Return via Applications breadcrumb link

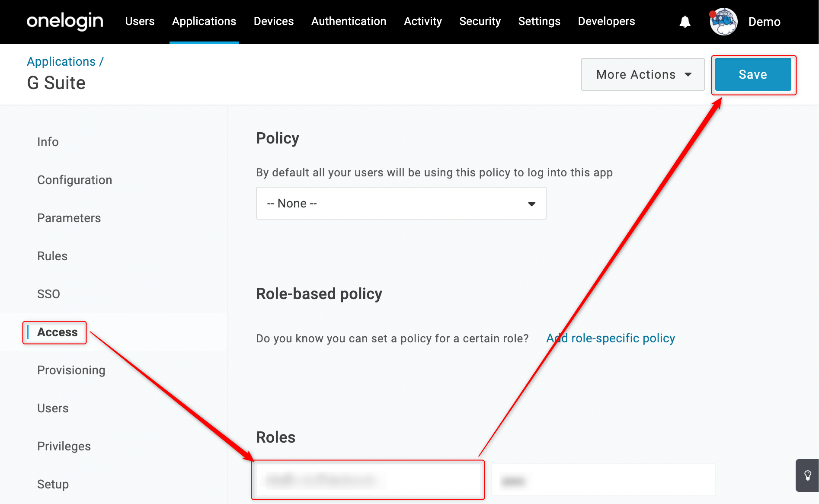click(61, 61)
